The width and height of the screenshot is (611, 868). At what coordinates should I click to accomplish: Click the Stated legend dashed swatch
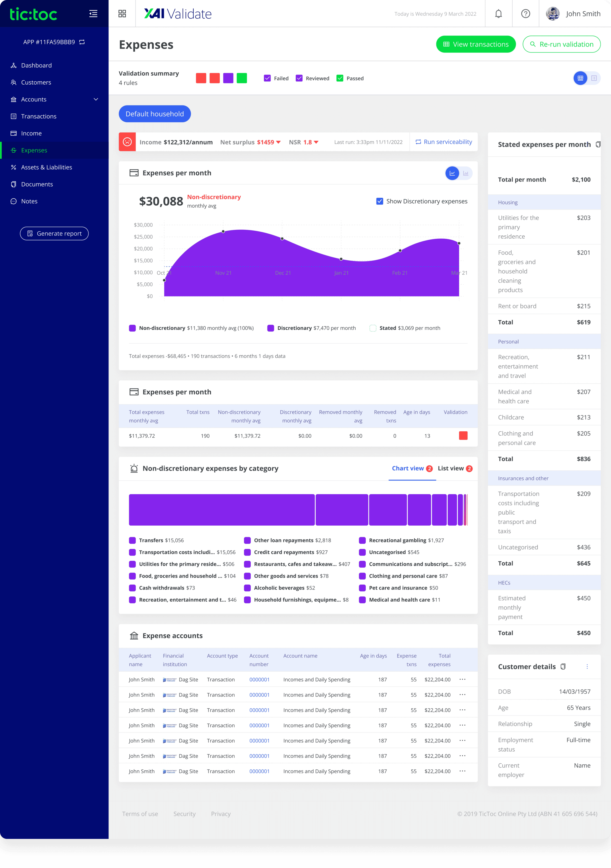click(x=373, y=328)
